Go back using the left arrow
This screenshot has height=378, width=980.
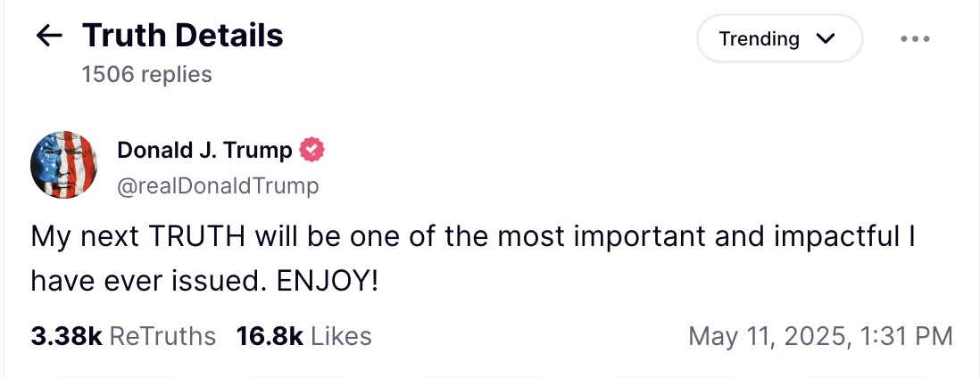coord(49,37)
